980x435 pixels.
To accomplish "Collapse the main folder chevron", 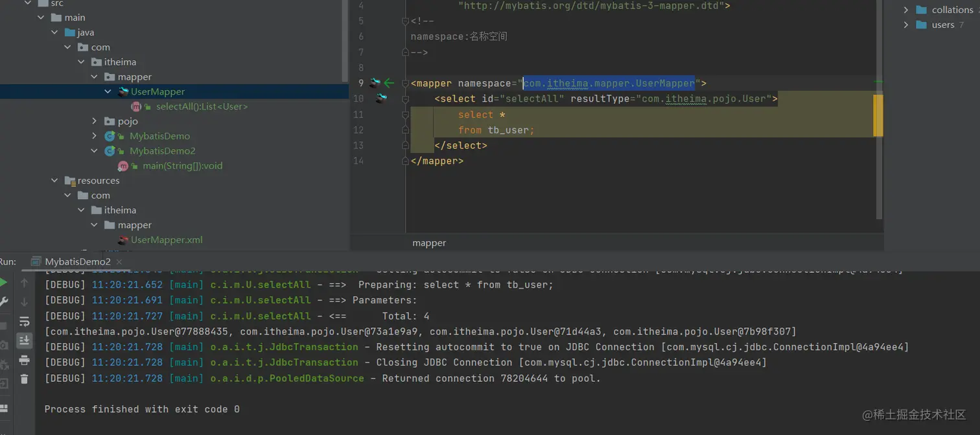I will coord(41,18).
